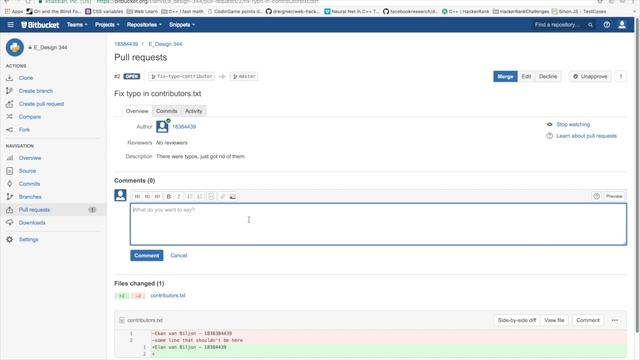Image resolution: width=640 pixels, height=360 pixels.
Task: Click the Branches icon in the sidebar
Action: (x=9, y=197)
